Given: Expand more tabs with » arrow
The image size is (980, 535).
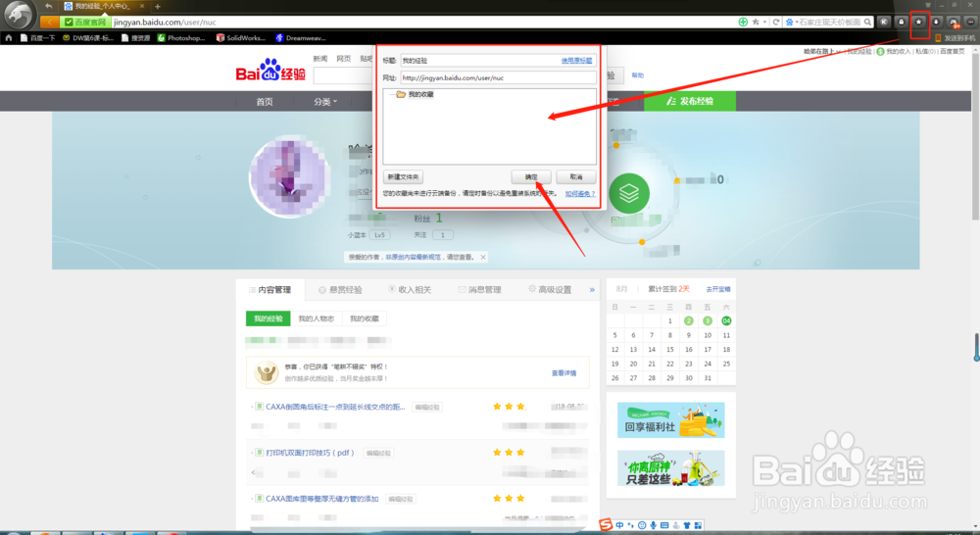Looking at the screenshot, I should point(592,289).
